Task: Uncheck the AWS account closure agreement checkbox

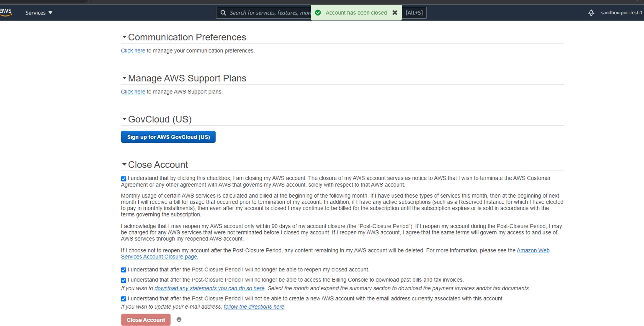Action: click(x=123, y=178)
